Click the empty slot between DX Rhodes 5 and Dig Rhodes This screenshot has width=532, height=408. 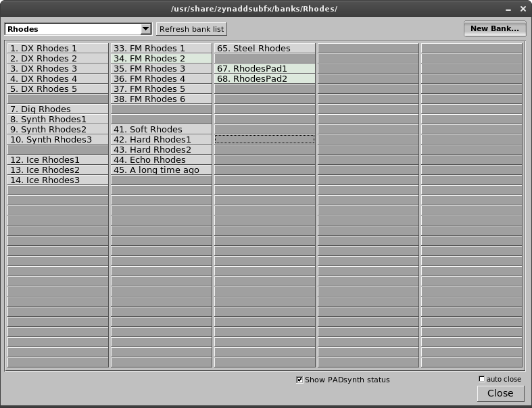click(57, 99)
